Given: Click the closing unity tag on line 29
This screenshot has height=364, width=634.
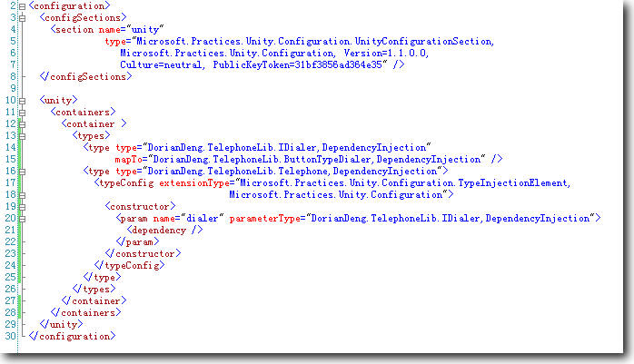Looking at the screenshot, I should click(61, 324).
